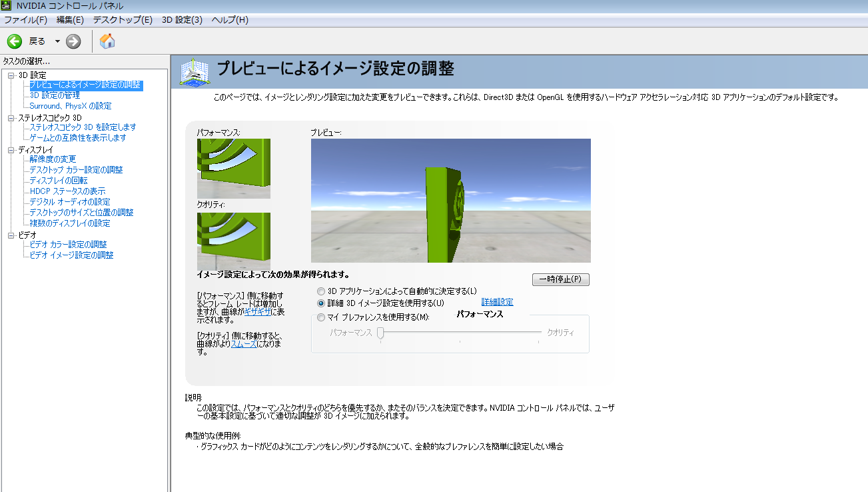Click the 3D preview image
This screenshot has height=492, width=868.
point(451,201)
